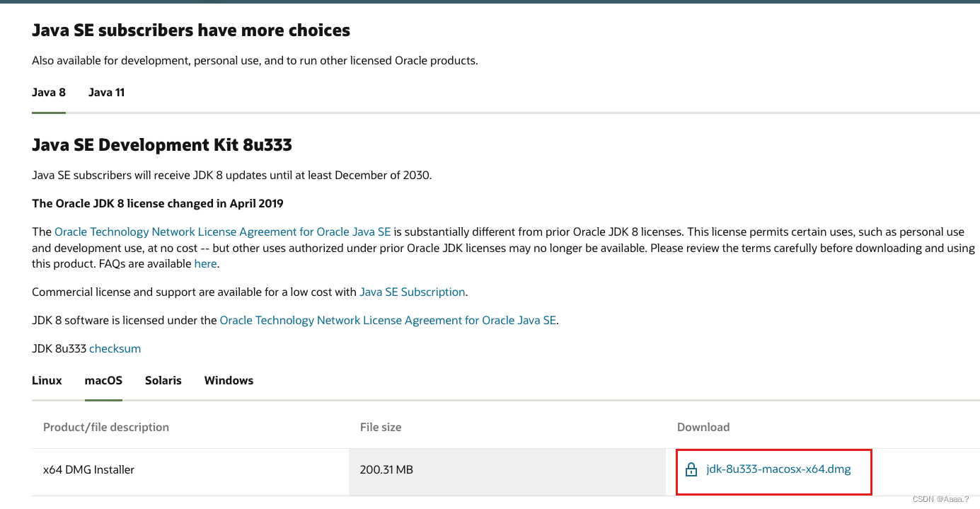
Task: Click the x64 DMG Installer row description
Action: [x=88, y=470]
